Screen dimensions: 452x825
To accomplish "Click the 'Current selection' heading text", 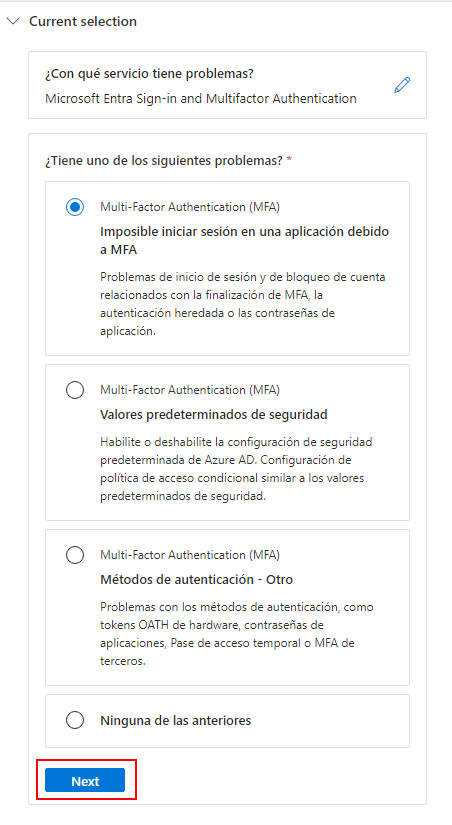I will (x=83, y=22).
